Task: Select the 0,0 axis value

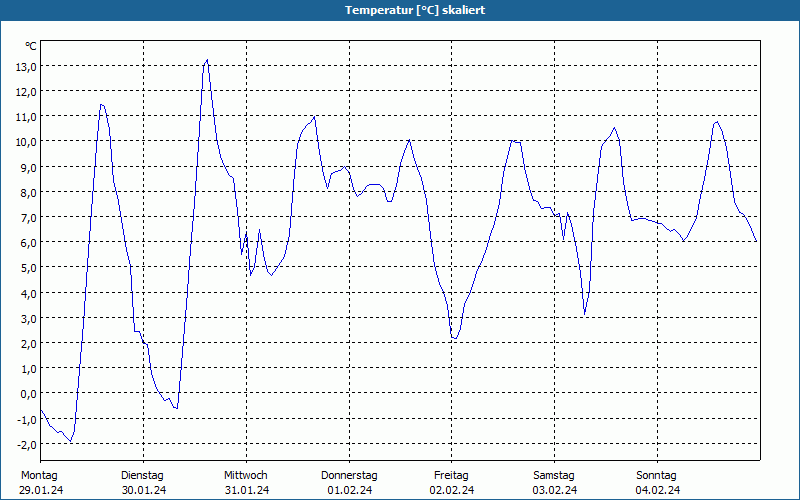Action: pyautogui.click(x=28, y=394)
